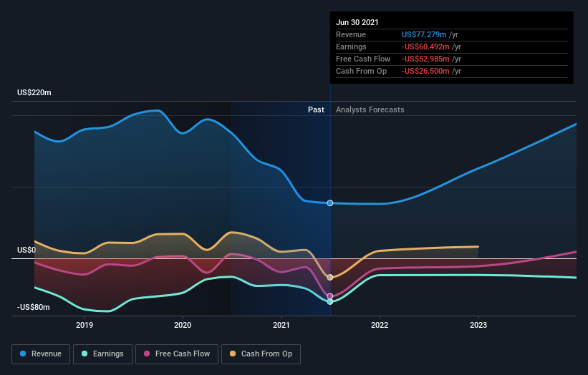The image size is (588, 375).
Task: Click the -US$60.492m earnings value
Action: point(425,47)
